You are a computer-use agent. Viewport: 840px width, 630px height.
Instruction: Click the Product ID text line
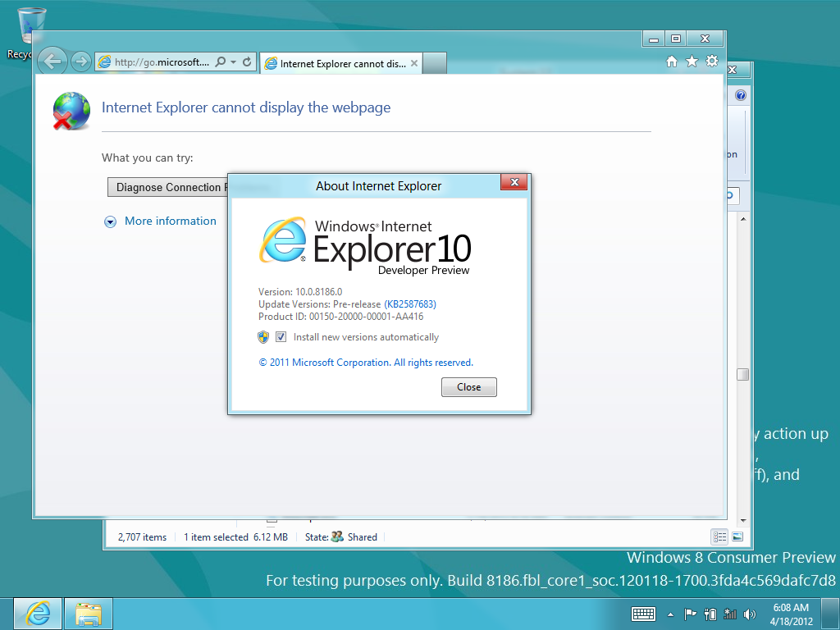(x=340, y=317)
